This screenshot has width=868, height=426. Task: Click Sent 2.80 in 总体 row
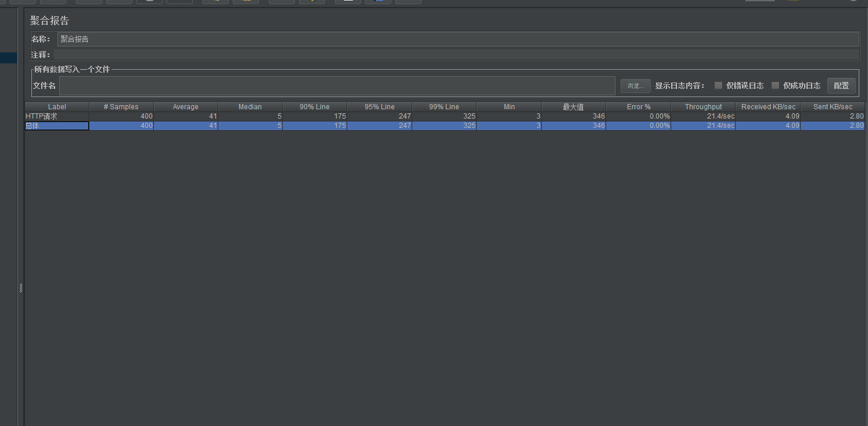[833, 126]
